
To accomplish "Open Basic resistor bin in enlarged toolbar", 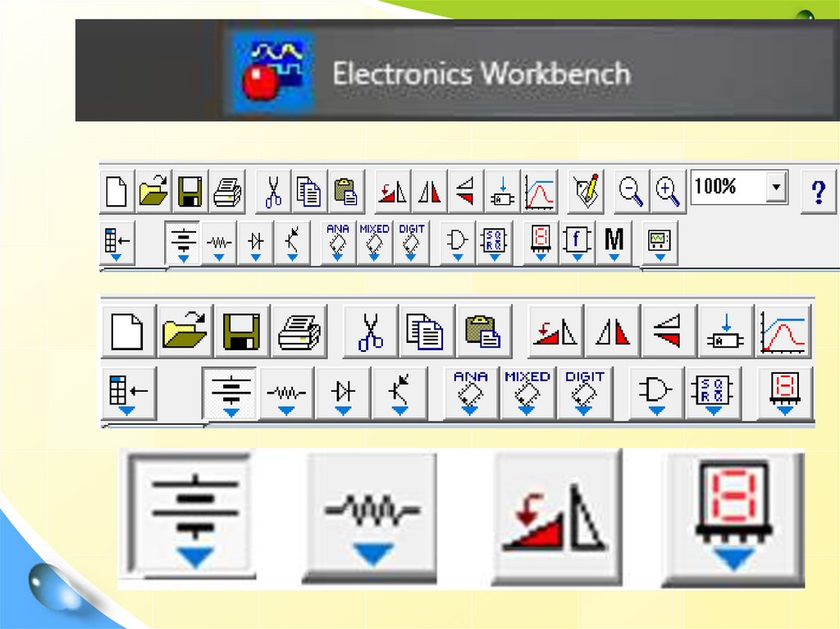I will click(x=286, y=394).
